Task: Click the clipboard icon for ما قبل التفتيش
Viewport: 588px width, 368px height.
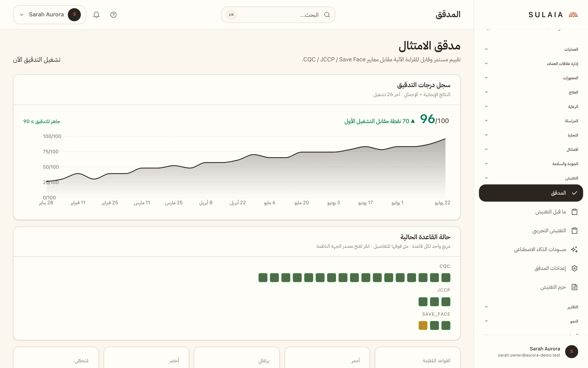Action: click(574, 212)
